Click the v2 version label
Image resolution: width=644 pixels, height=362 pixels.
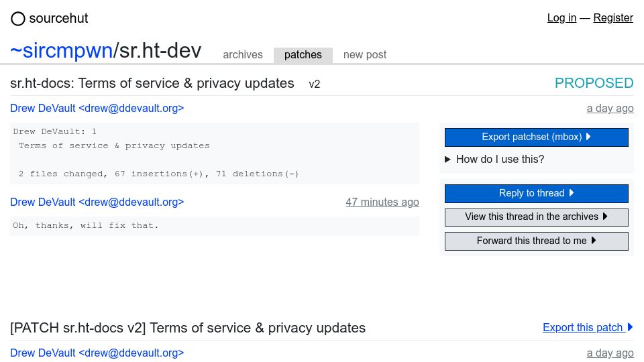click(314, 84)
